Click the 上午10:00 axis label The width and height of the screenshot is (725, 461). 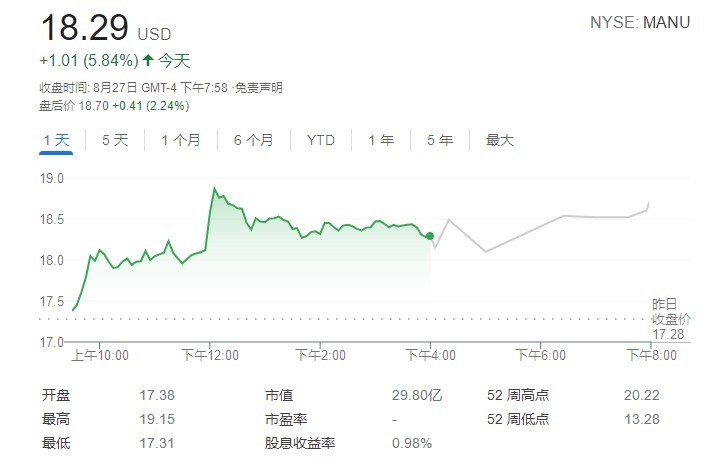point(100,355)
